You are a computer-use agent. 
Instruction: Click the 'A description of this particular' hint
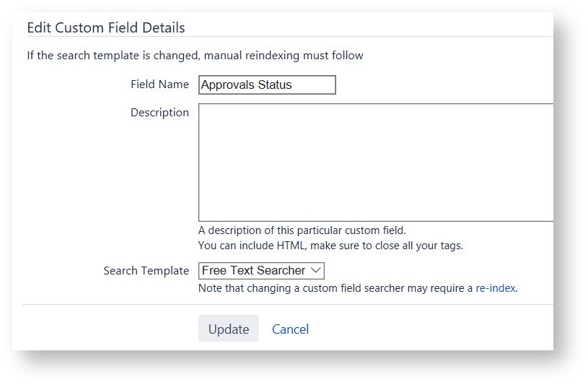tap(302, 230)
